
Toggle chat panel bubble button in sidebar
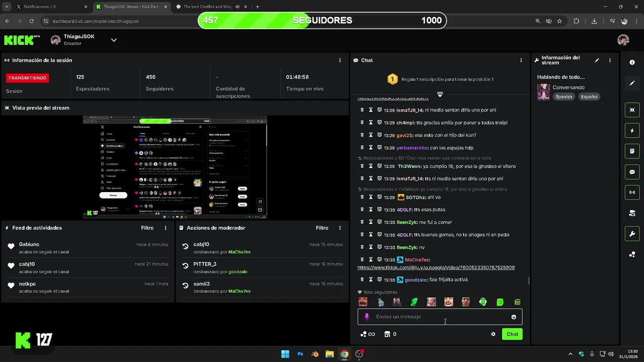coord(632,172)
